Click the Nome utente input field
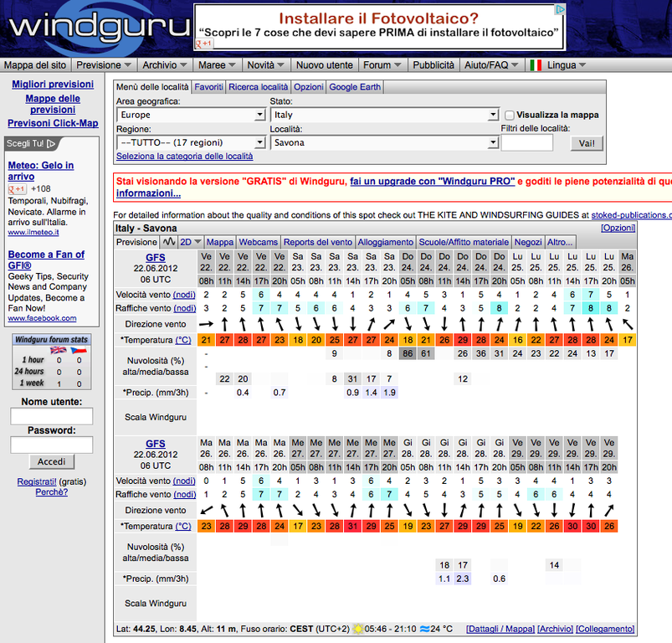The image size is (672, 643). pos(51,416)
